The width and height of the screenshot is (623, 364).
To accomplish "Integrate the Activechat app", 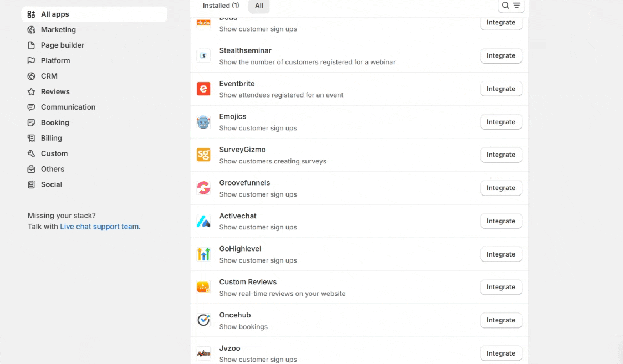I will [x=501, y=221].
